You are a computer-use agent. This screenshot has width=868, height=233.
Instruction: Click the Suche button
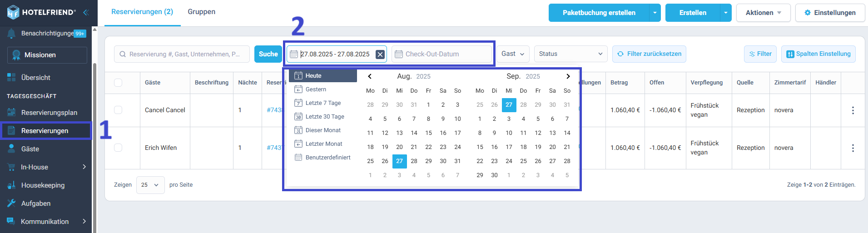click(268, 54)
